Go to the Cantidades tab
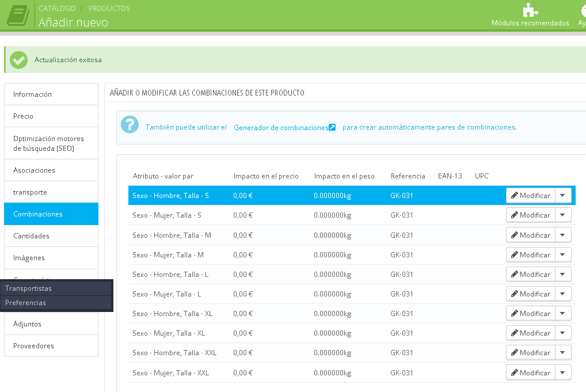The height and width of the screenshot is (392, 586). click(32, 236)
